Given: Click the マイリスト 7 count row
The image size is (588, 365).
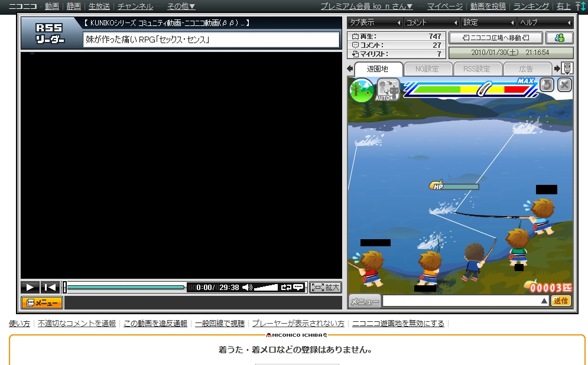Looking at the screenshot, I should [397, 54].
